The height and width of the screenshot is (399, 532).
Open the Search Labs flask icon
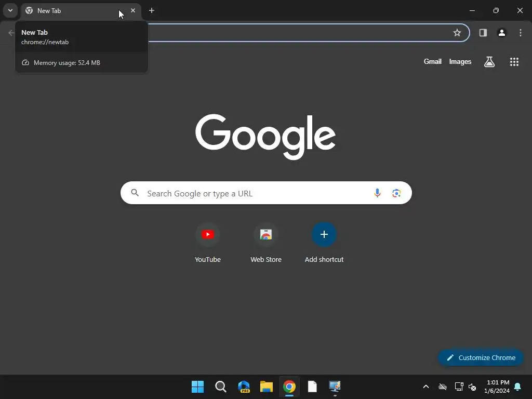tap(489, 61)
